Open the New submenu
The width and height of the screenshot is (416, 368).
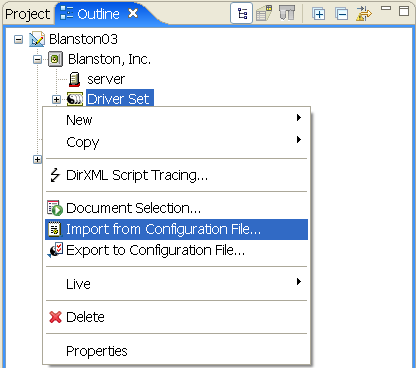pyautogui.click(x=176, y=120)
